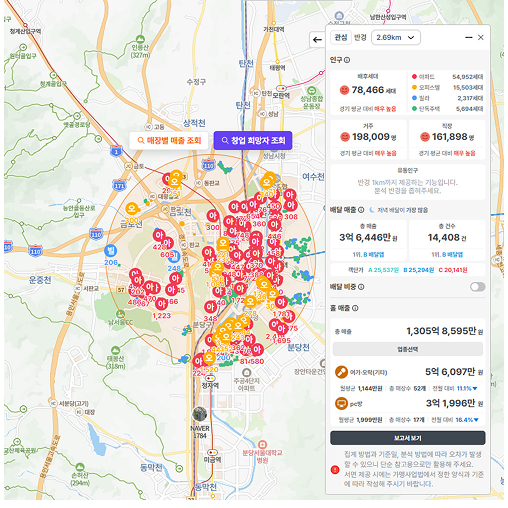
Task: Click the 매장별 매출 조회 button
Action: [x=169, y=140]
